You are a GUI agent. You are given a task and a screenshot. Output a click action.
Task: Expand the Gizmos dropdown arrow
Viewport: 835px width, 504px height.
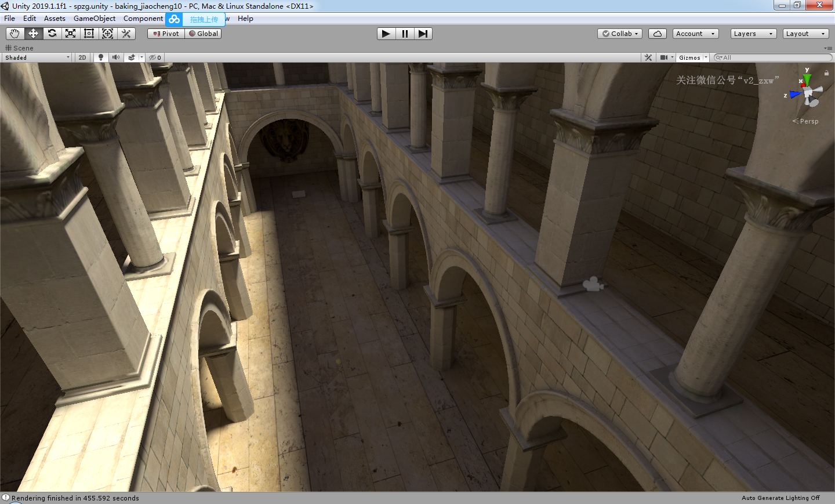706,57
